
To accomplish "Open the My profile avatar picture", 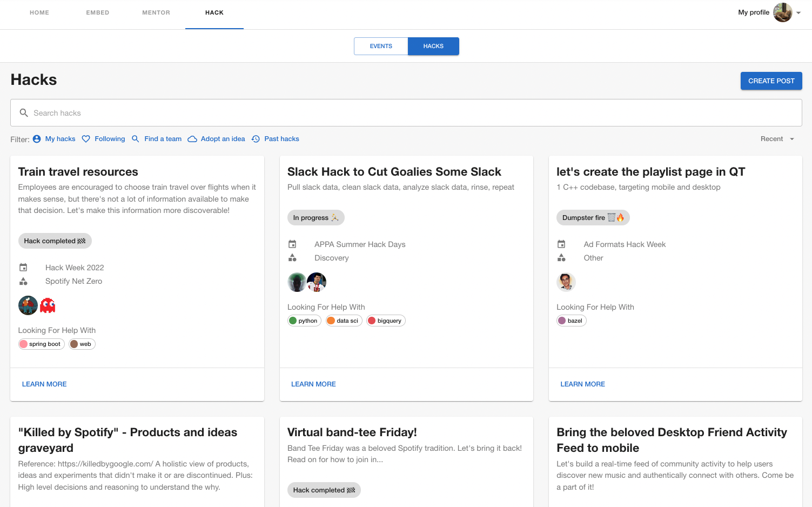I will coord(783,12).
